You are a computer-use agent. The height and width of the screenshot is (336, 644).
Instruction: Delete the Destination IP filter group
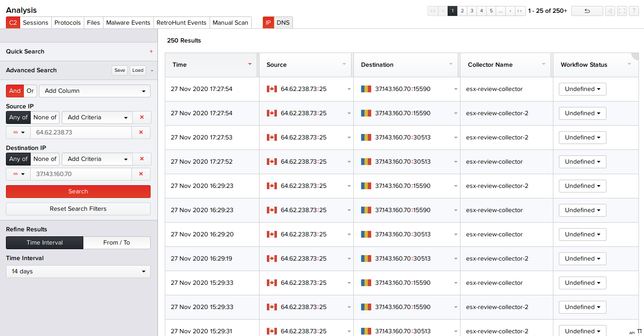point(141,159)
